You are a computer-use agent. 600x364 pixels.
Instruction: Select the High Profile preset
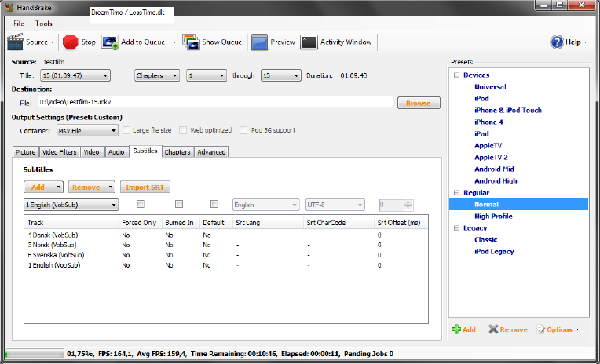(x=493, y=217)
